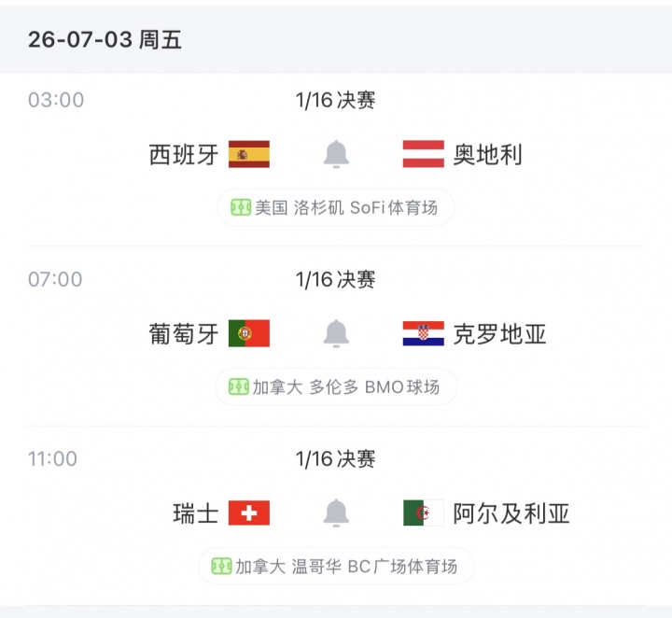Click the 26-07-03 周五 date header
This screenshot has height=618, width=672.
(105, 39)
